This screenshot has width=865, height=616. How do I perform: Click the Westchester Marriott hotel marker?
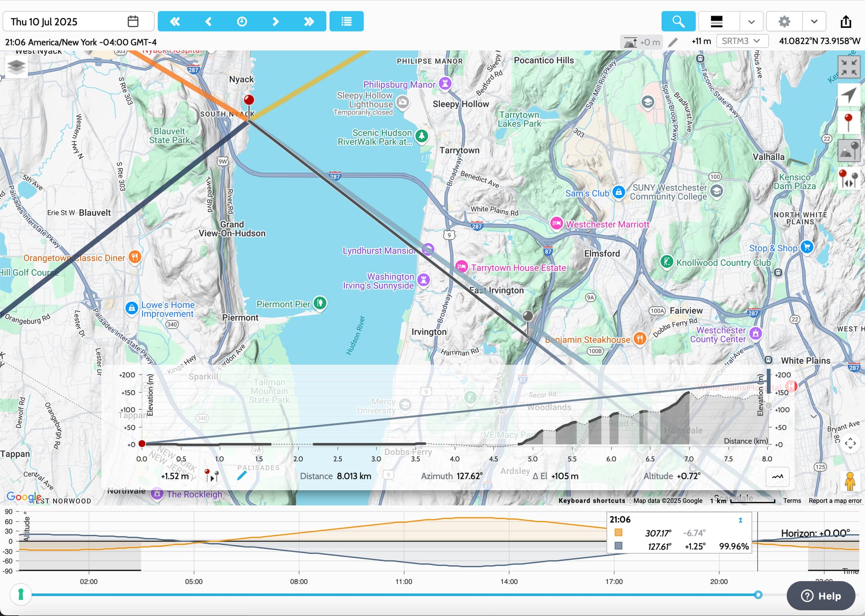point(556,223)
